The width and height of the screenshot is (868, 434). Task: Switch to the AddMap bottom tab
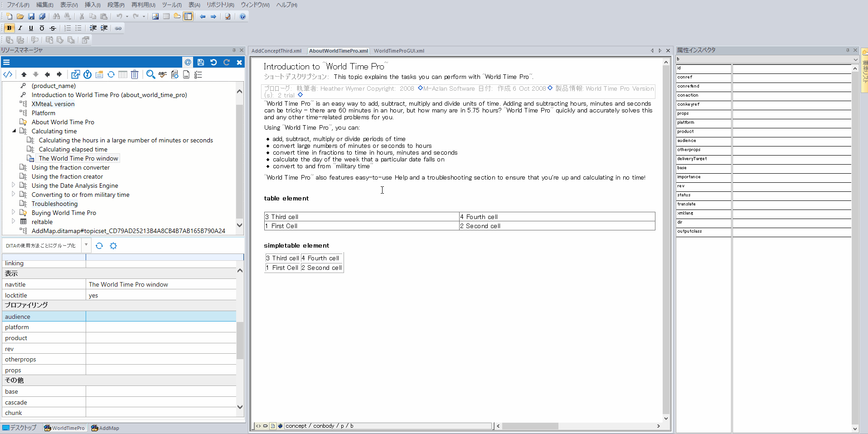click(105, 428)
